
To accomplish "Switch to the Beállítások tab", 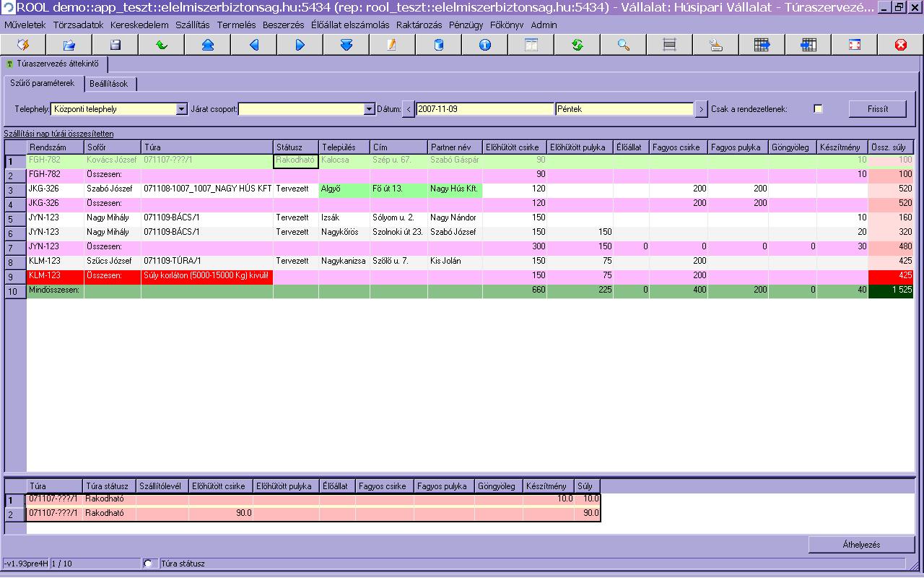I will point(109,84).
